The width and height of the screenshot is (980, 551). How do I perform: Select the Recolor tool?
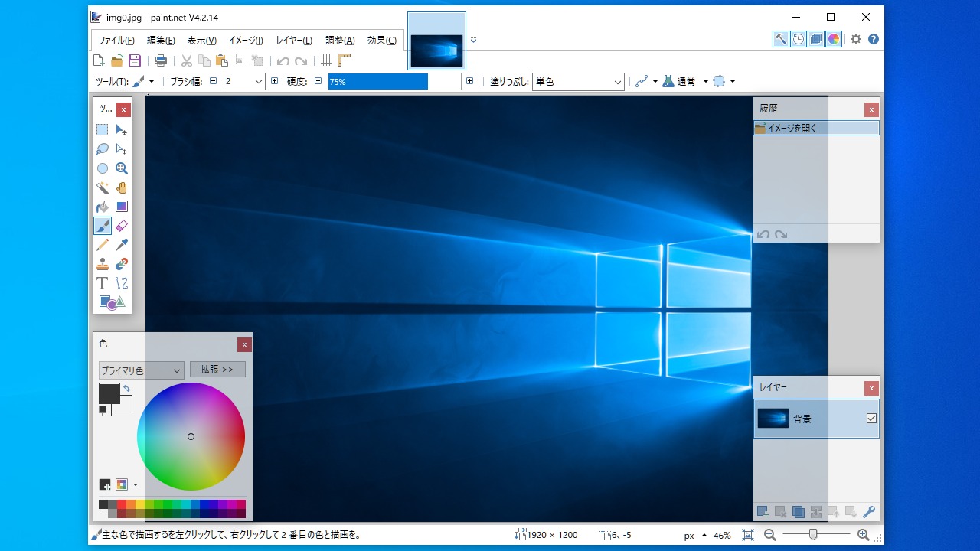tap(122, 264)
